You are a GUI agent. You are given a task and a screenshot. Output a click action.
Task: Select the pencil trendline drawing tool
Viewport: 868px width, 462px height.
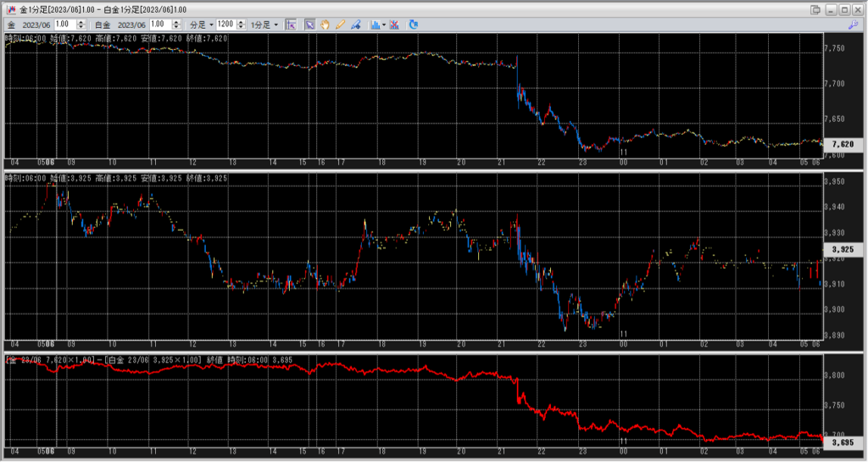(x=340, y=25)
